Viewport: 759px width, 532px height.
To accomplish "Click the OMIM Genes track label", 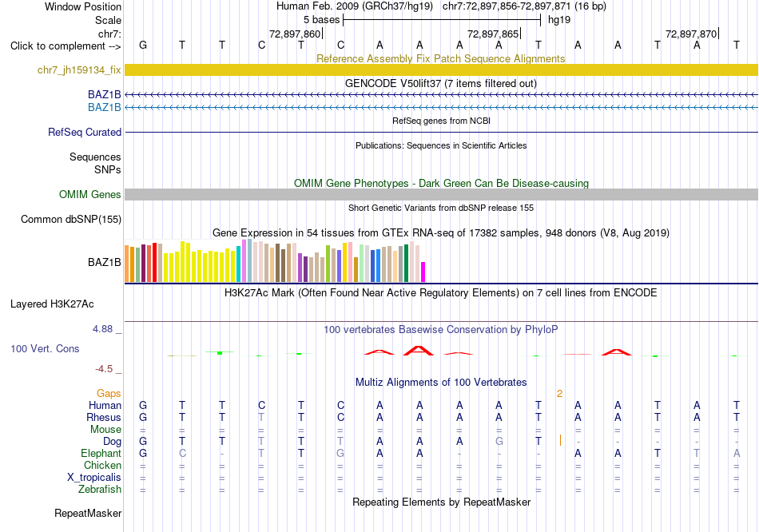I will (89, 195).
